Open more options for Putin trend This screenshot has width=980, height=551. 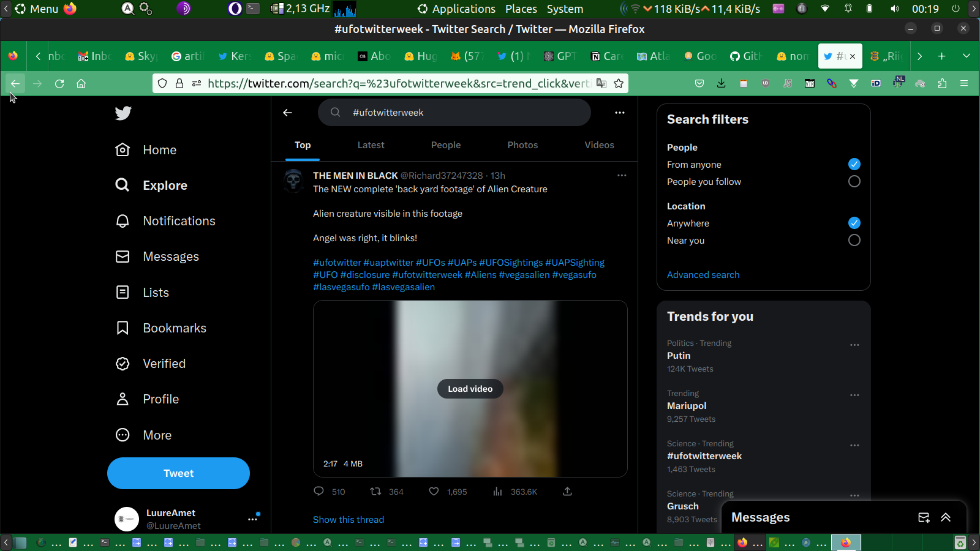click(x=854, y=345)
